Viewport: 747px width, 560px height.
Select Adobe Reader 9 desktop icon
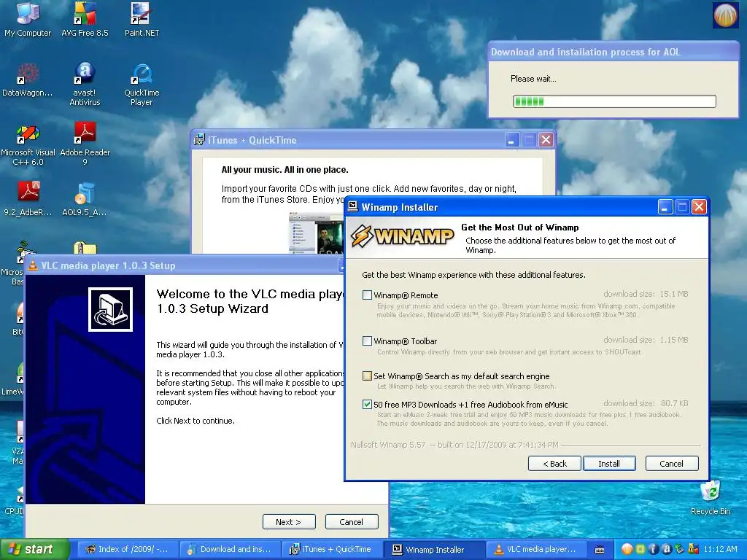(x=85, y=144)
